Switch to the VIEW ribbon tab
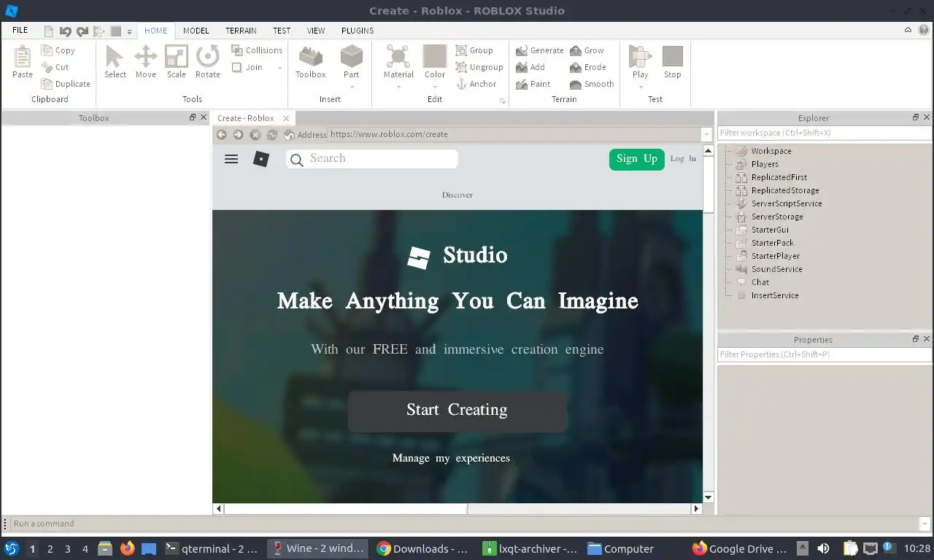 pos(316,31)
